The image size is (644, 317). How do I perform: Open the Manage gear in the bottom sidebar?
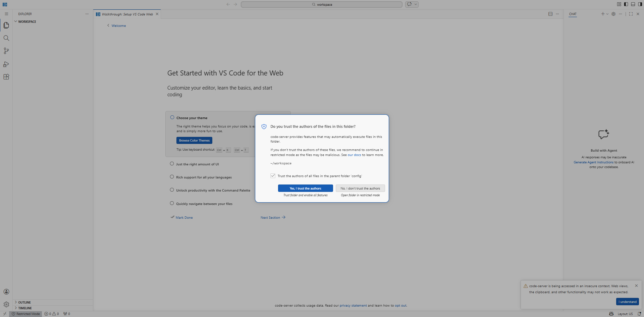click(x=6, y=304)
